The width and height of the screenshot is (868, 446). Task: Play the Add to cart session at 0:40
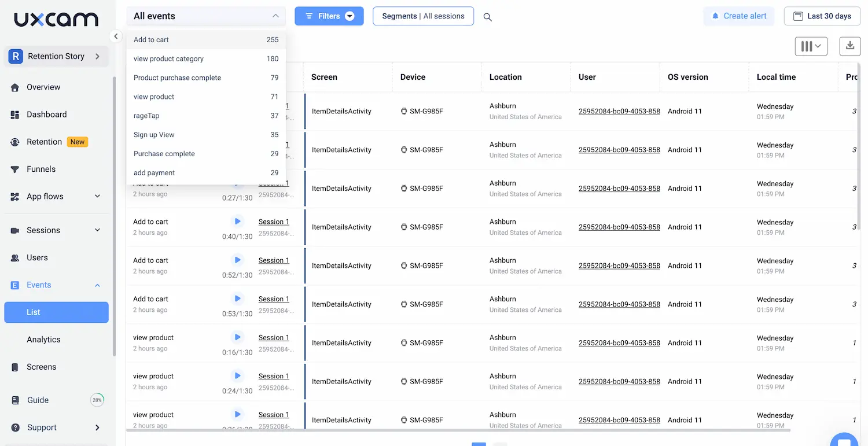click(237, 222)
